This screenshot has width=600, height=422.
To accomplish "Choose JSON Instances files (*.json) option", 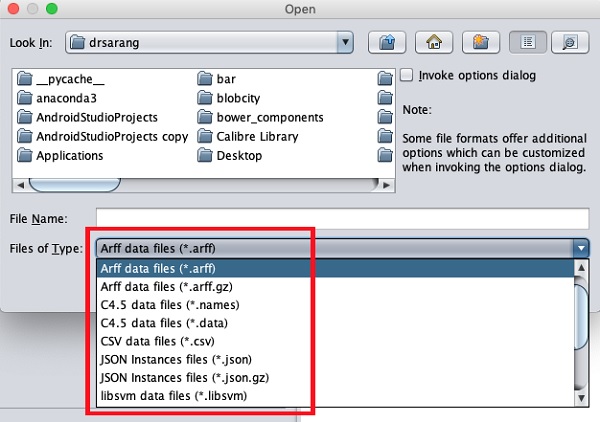I will 335,359.
